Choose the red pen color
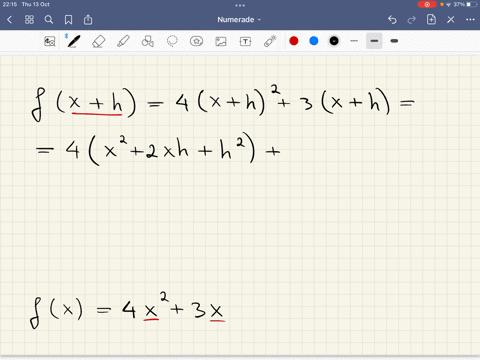The image size is (480, 360). click(x=294, y=41)
